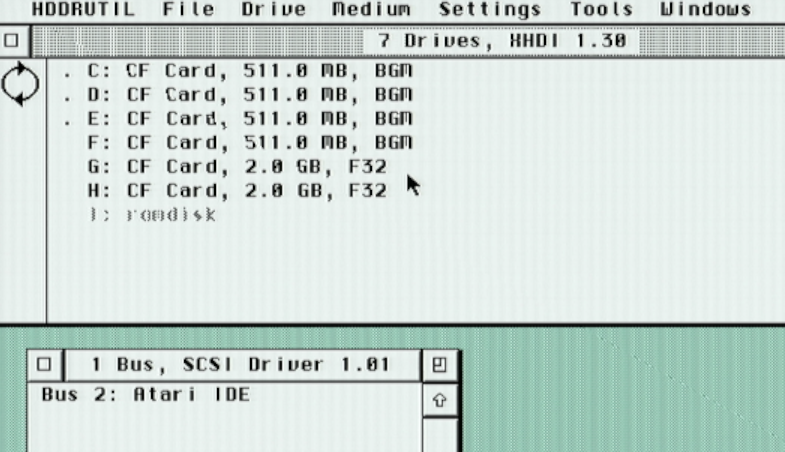Viewport: 785px width, 452px height.
Task: Close the SCSI Driver window using its close box
Action: (x=44, y=364)
